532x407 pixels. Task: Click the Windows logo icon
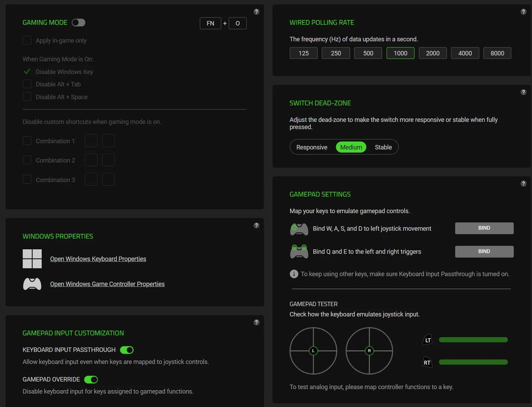tap(32, 259)
